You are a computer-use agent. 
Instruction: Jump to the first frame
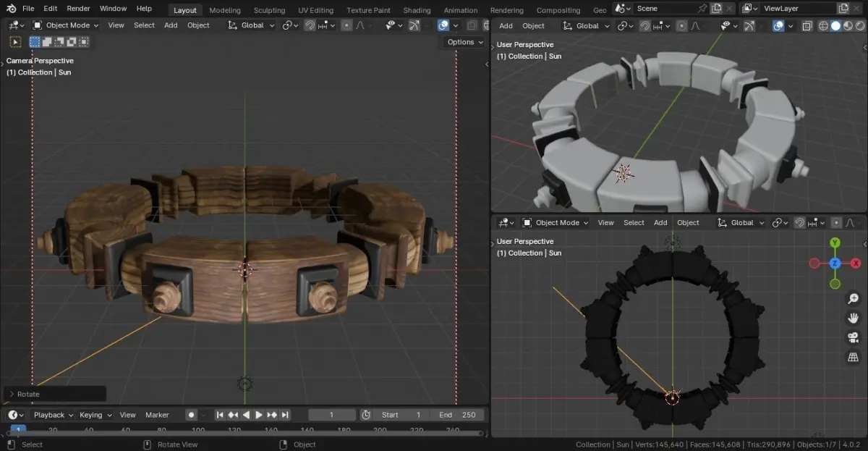(x=220, y=415)
